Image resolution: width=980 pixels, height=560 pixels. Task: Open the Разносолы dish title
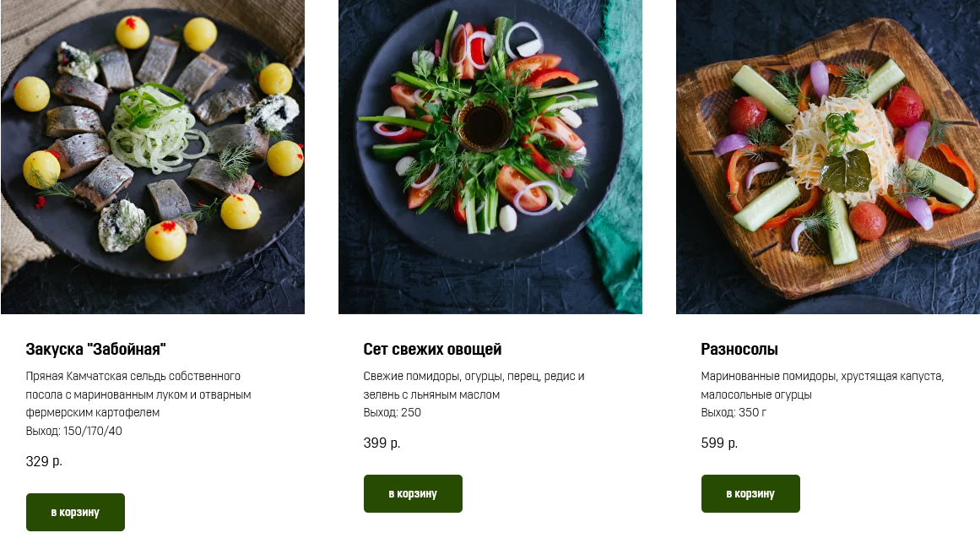click(x=739, y=349)
